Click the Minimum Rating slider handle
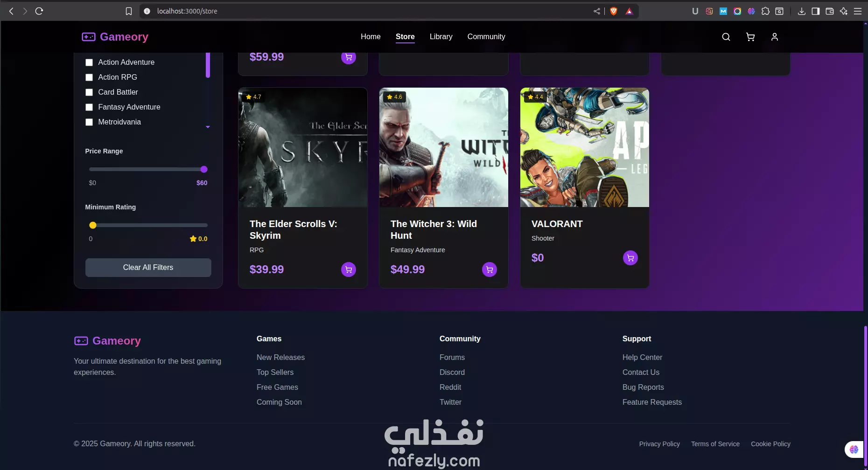Image resolution: width=868 pixels, height=470 pixels. tap(93, 226)
